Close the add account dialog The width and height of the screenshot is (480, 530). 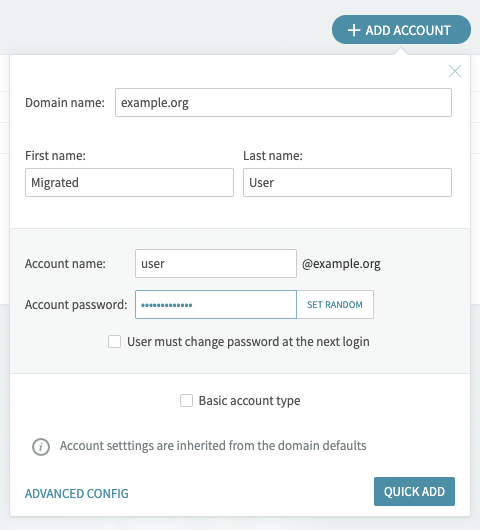[455, 71]
